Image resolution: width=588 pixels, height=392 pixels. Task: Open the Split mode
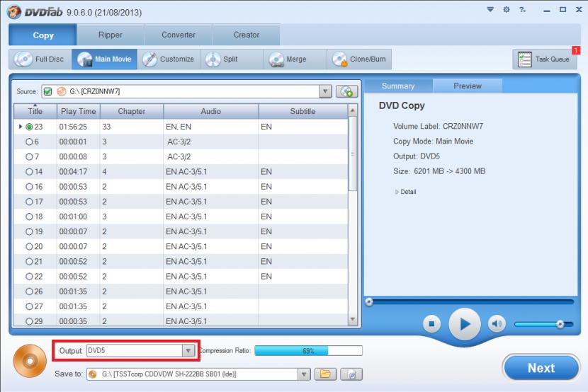click(222, 59)
